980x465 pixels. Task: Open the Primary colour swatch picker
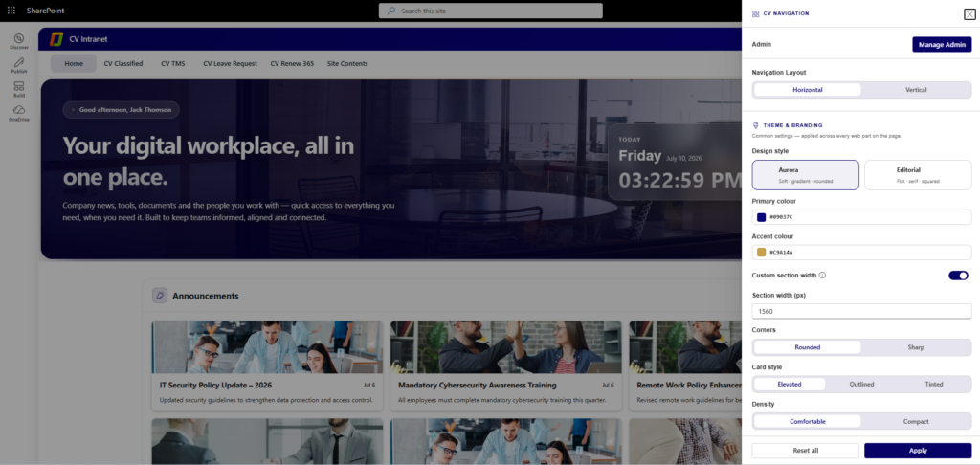click(761, 217)
